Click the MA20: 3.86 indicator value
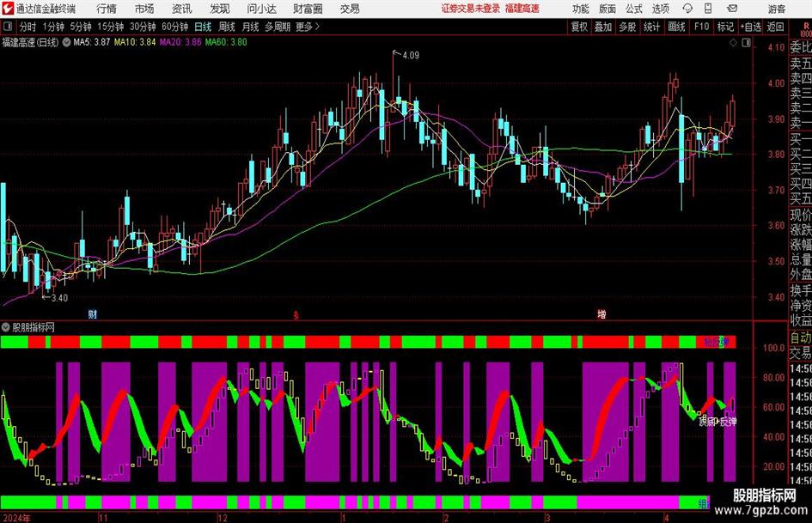This screenshot has height=523, width=812. click(x=180, y=42)
